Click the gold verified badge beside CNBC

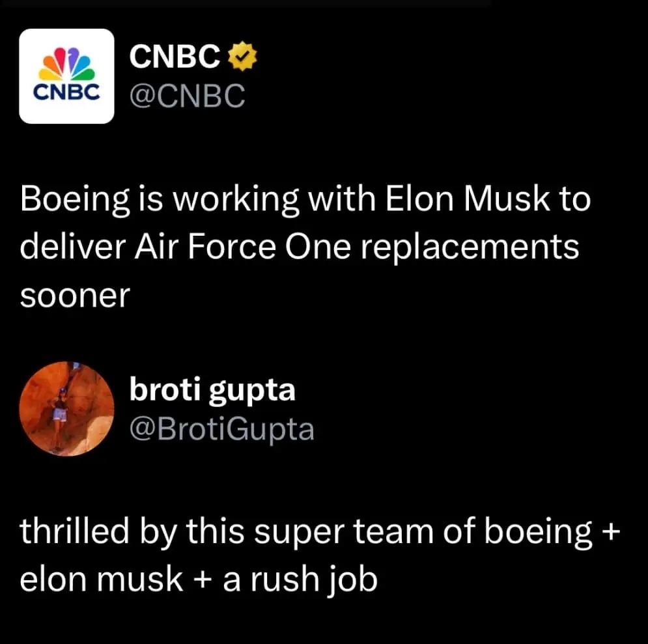[243, 58]
